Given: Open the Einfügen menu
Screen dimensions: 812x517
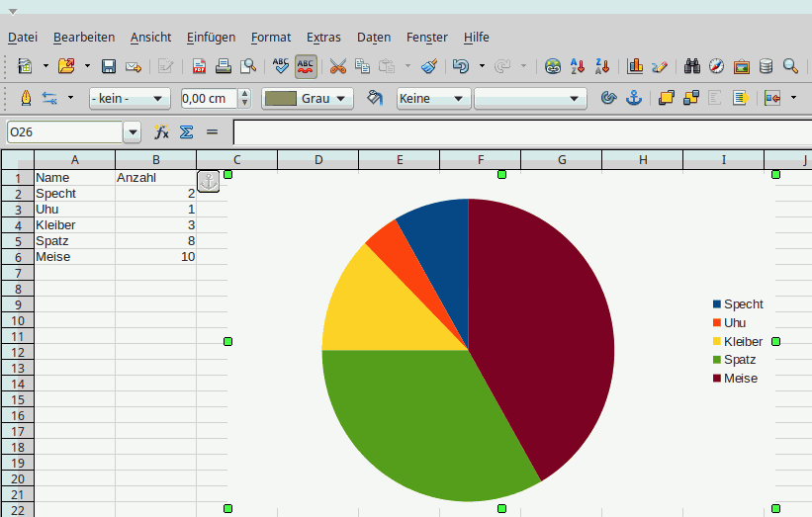Looking at the screenshot, I should click(x=214, y=38).
